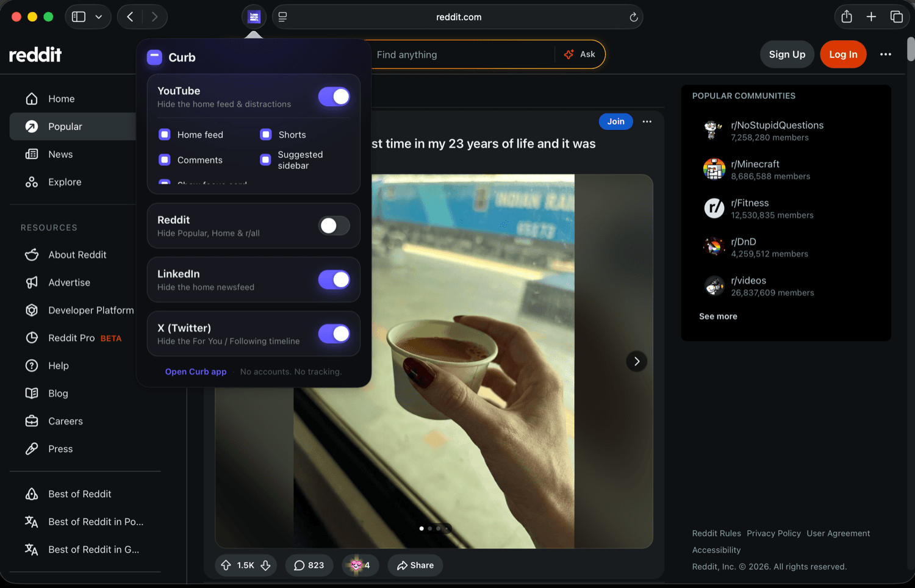The width and height of the screenshot is (915, 588).
Task: Open the User Agreement link
Action: pos(838,533)
